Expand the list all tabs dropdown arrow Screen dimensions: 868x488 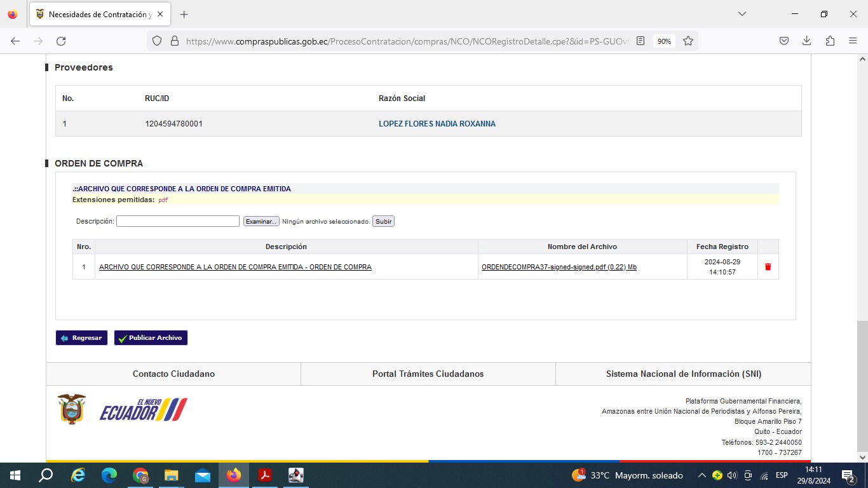click(x=742, y=14)
